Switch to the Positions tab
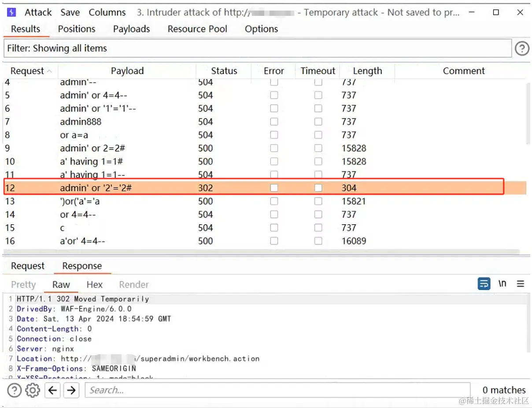Image resolution: width=532 pixels, height=408 pixels. (x=77, y=29)
